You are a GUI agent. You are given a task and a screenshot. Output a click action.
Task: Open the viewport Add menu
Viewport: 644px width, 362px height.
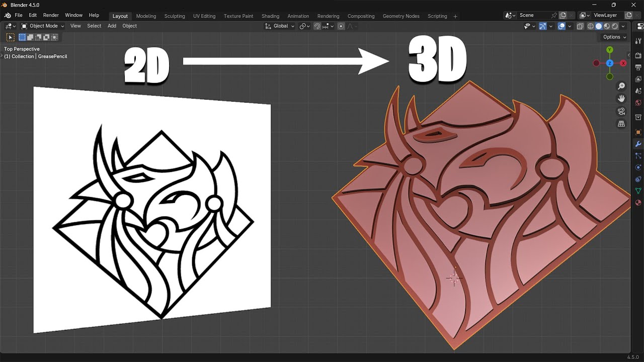[x=112, y=26]
